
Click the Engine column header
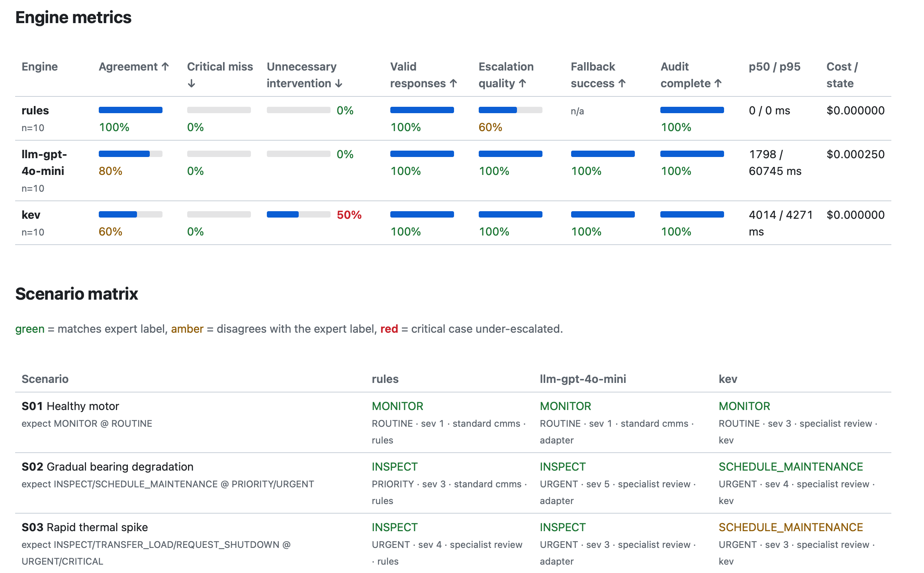(x=39, y=67)
